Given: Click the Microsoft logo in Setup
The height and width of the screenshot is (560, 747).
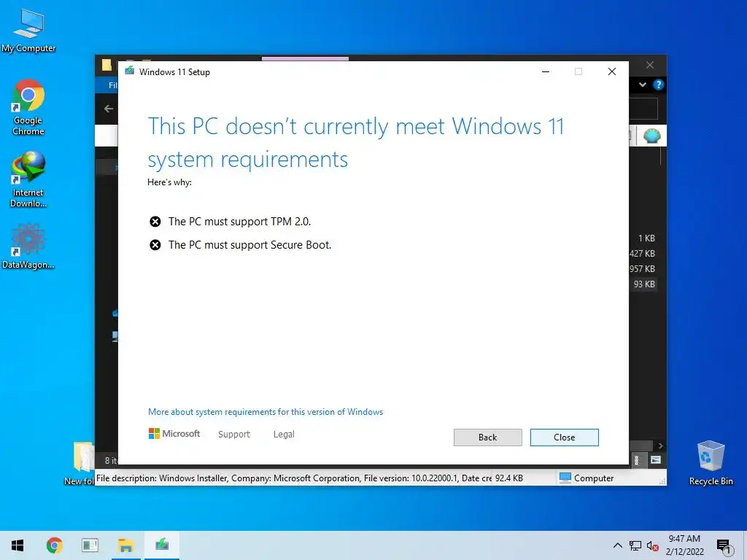Looking at the screenshot, I should (x=174, y=433).
